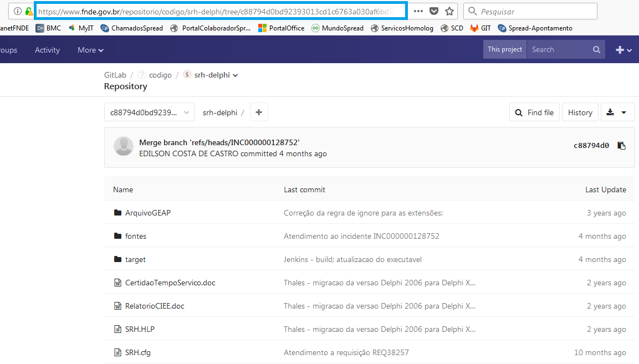Viewport: 639px width, 364px height.
Task: Go to the Activity menu item
Action: pyautogui.click(x=47, y=50)
